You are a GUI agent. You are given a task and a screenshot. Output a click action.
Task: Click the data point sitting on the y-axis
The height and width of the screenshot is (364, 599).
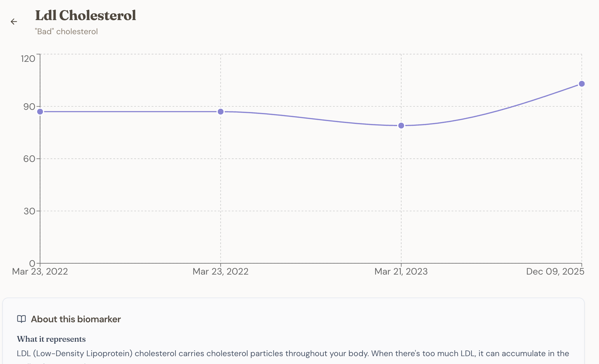coord(40,112)
